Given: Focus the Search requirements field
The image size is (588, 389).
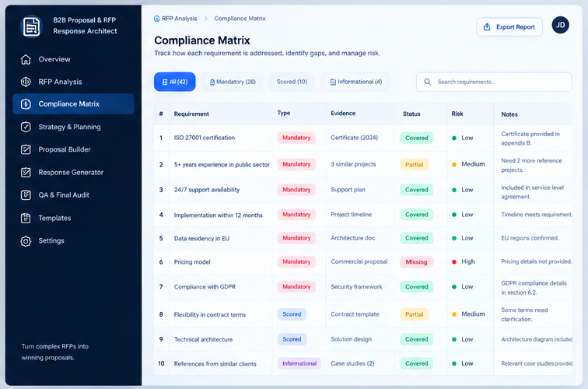Looking at the screenshot, I should tap(494, 82).
